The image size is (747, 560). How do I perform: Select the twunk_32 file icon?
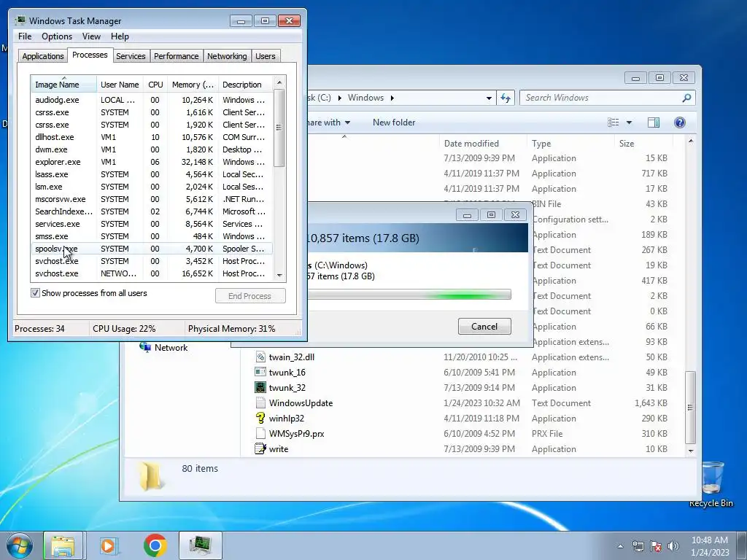coord(260,387)
